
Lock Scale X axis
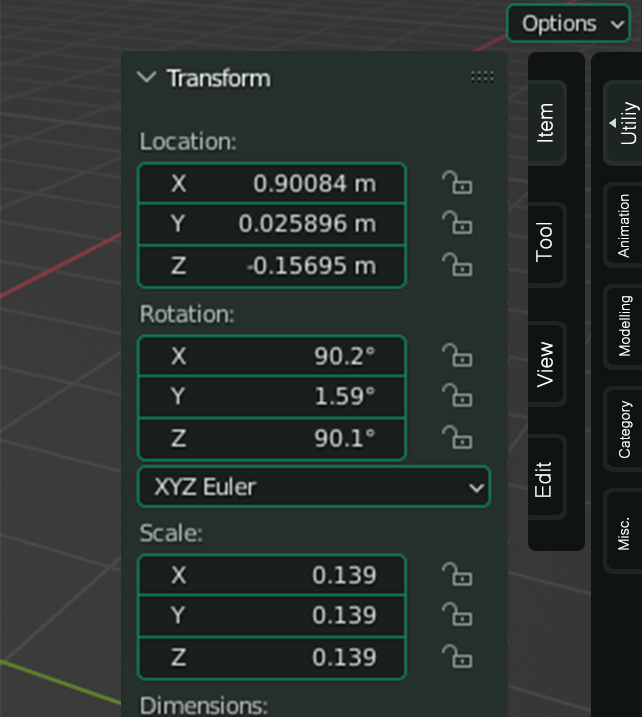point(457,574)
